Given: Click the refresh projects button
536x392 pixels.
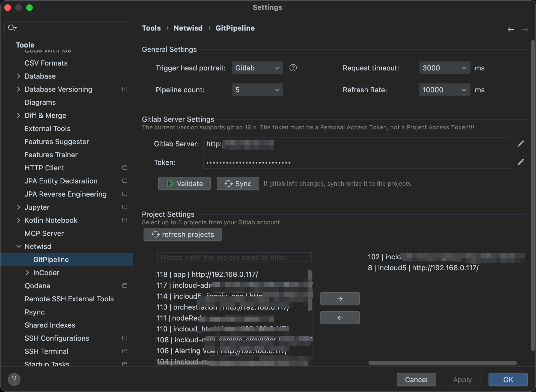Looking at the screenshot, I should [183, 234].
